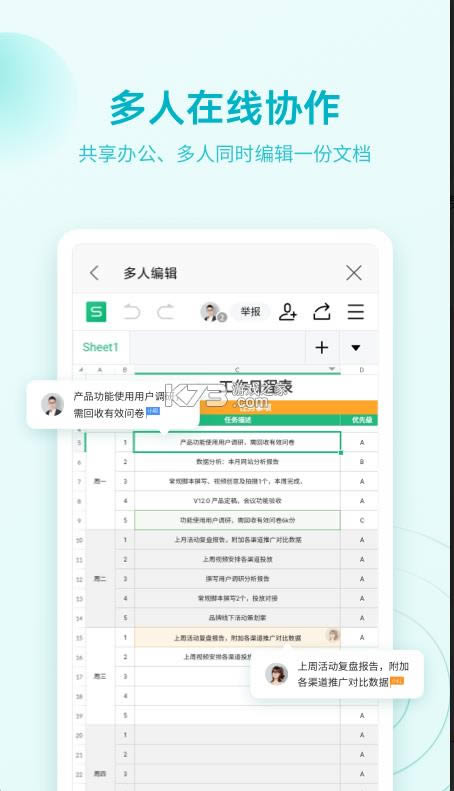The image size is (454, 791).
Task: Select cell 品牌线下活动策划案
Action: (237, 617)
